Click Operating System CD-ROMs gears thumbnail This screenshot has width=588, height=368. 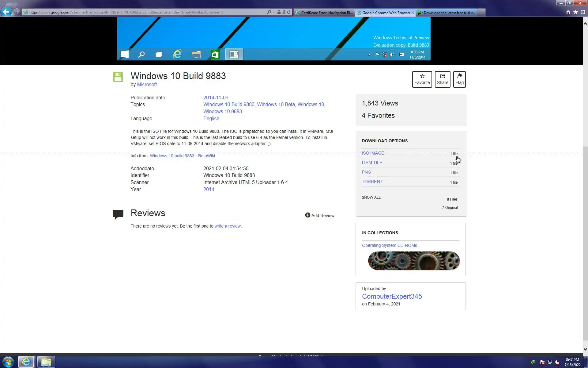[413, 261]
